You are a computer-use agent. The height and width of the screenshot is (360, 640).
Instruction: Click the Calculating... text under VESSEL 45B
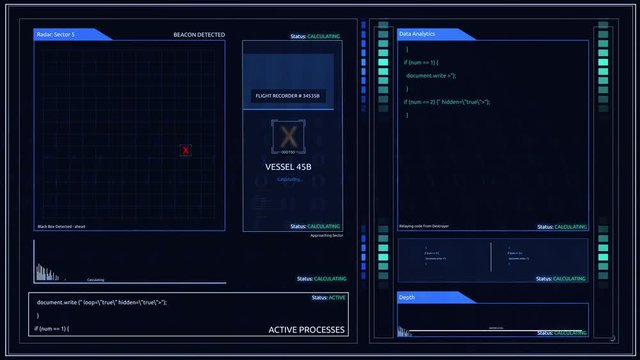point(289,179)
